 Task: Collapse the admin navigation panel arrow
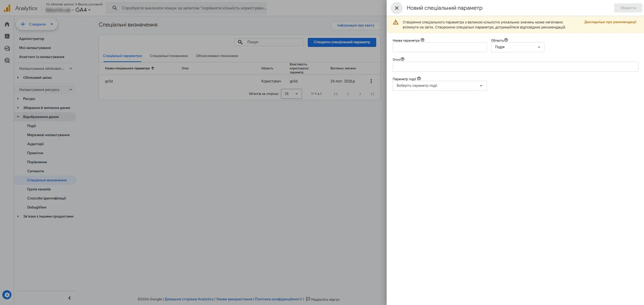click(69, 298)
